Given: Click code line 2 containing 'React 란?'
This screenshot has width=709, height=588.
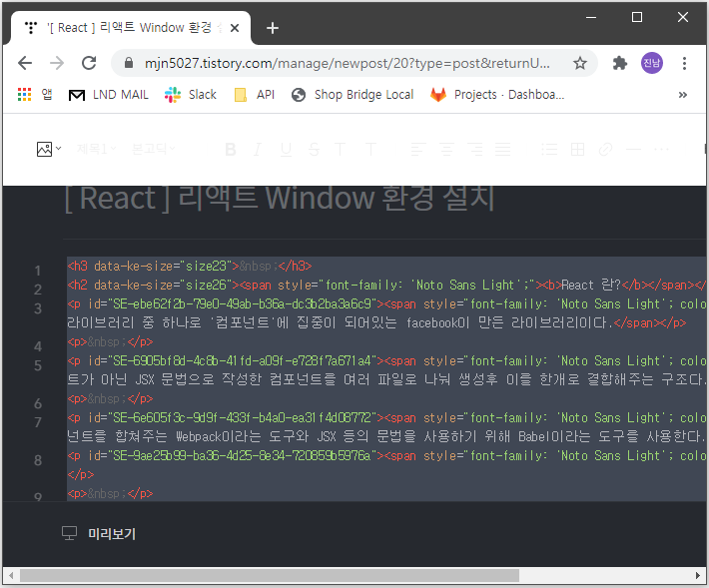Looking at the screenshot, I should tap(386, 286).
